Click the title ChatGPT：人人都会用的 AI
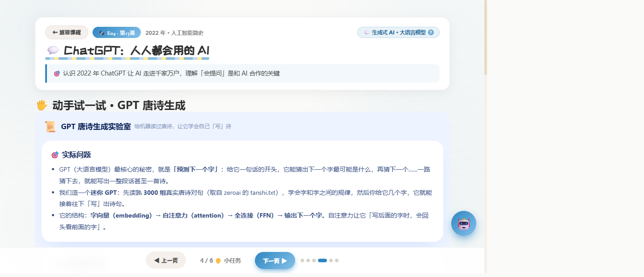Viewport: 644px width, 277px height. 136,50
